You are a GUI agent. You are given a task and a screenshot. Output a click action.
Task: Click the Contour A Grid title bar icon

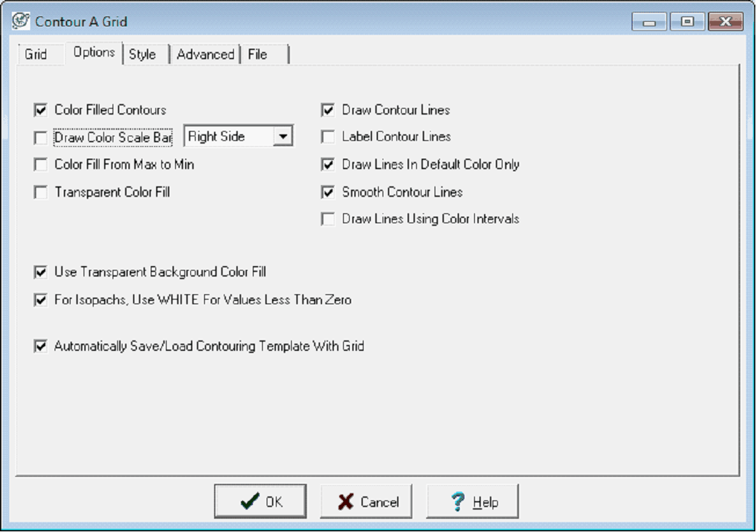(20, 20)
